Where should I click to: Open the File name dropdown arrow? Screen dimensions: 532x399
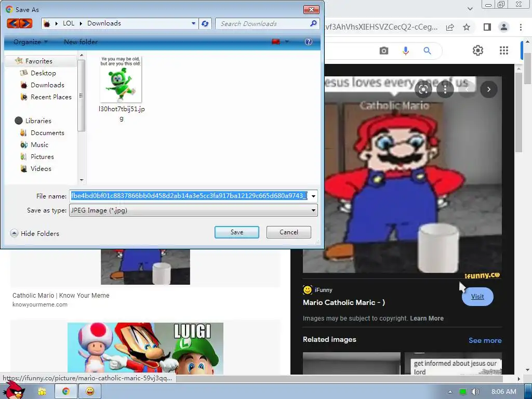[x=313, y=196]
